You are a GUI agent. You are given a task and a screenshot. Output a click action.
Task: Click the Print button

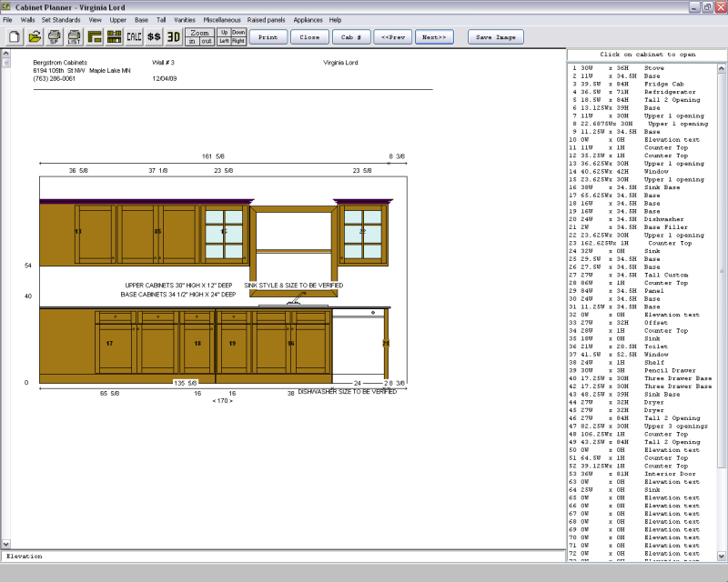268,37
